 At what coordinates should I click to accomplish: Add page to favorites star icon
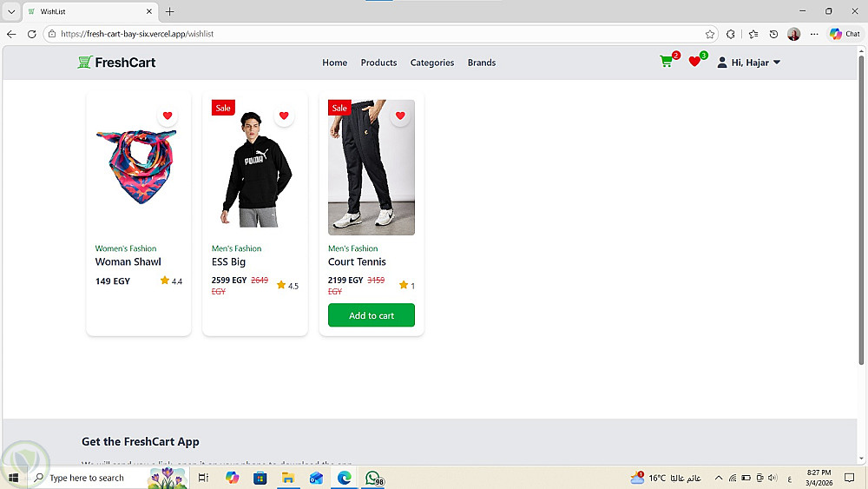tap(710, 35)
